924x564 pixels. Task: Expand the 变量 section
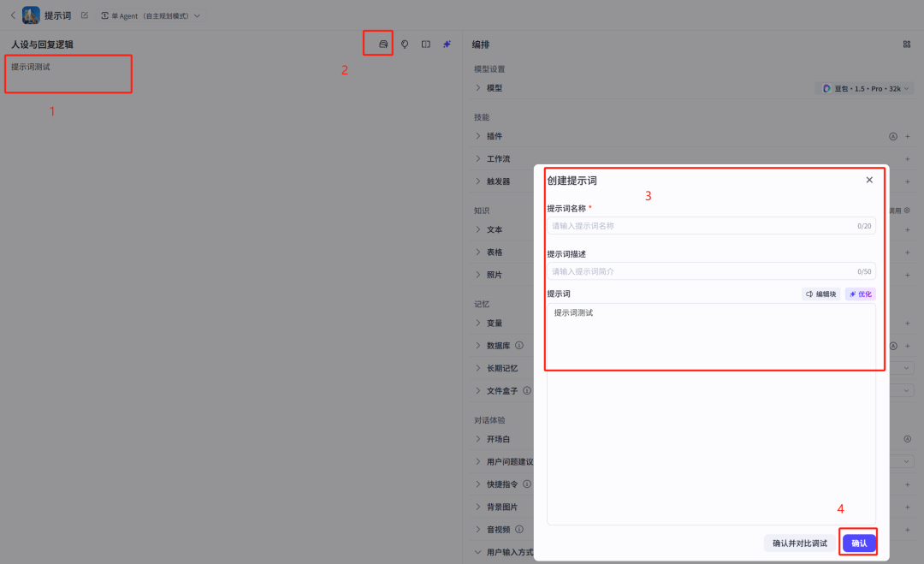478,323
